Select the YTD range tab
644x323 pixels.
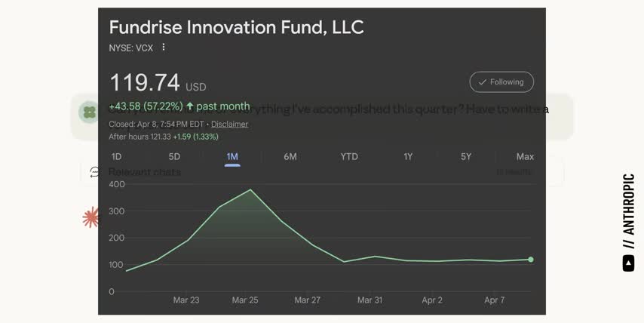[x=349, y=157]
